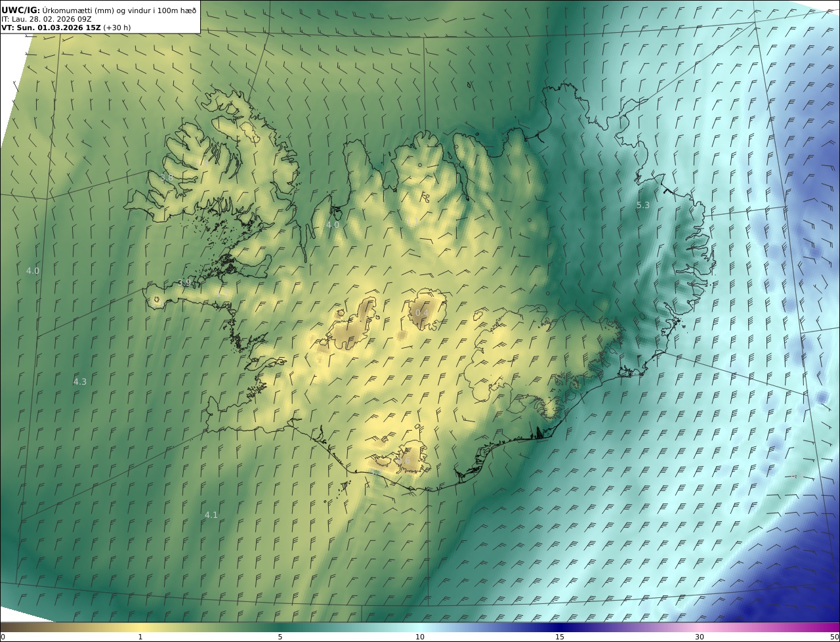Screen dimensions: 840x642
Task: Click the 4.1 value label in the southwest ocean
Action: pos(211,515)
